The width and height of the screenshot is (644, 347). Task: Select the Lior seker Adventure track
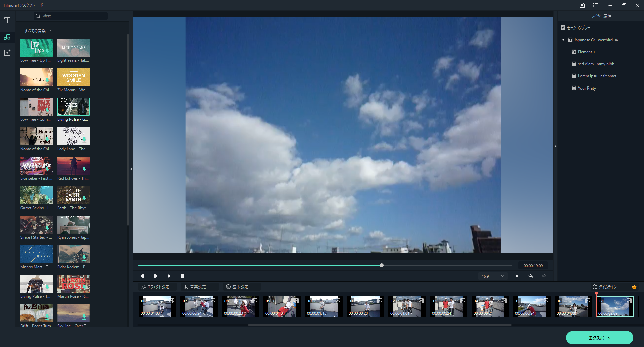click(x=37, y=166)
